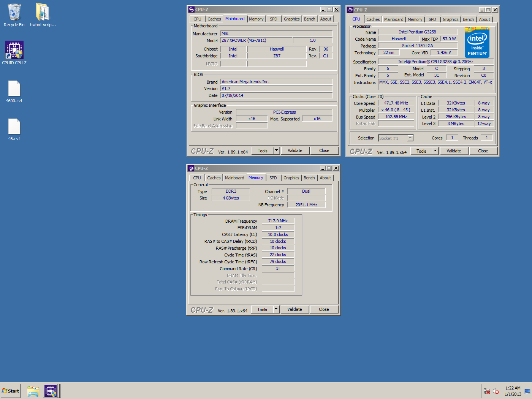The image size is (532, 399).
Task: Click the muted volume tray icon
Action: point(496,391)
